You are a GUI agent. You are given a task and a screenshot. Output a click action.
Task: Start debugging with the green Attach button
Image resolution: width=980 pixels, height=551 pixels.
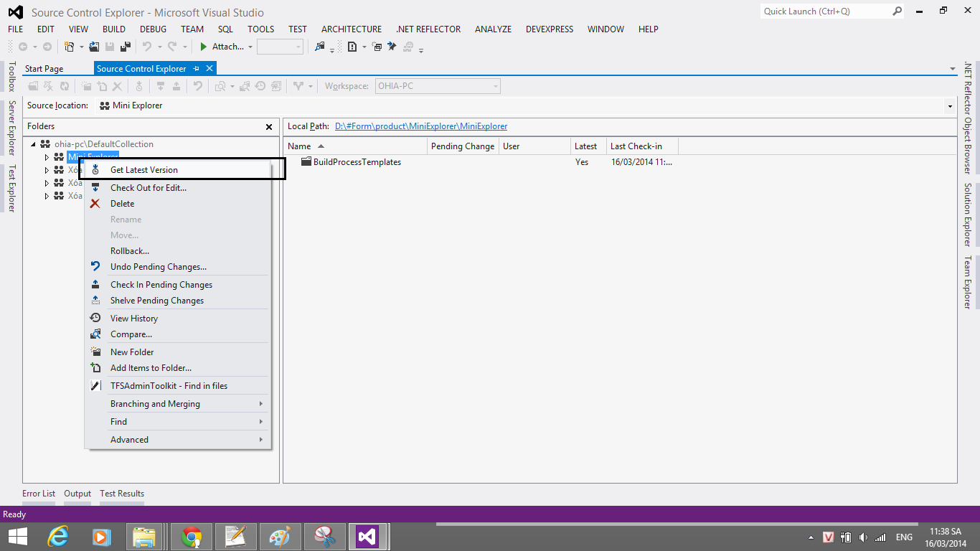point(222,47)
